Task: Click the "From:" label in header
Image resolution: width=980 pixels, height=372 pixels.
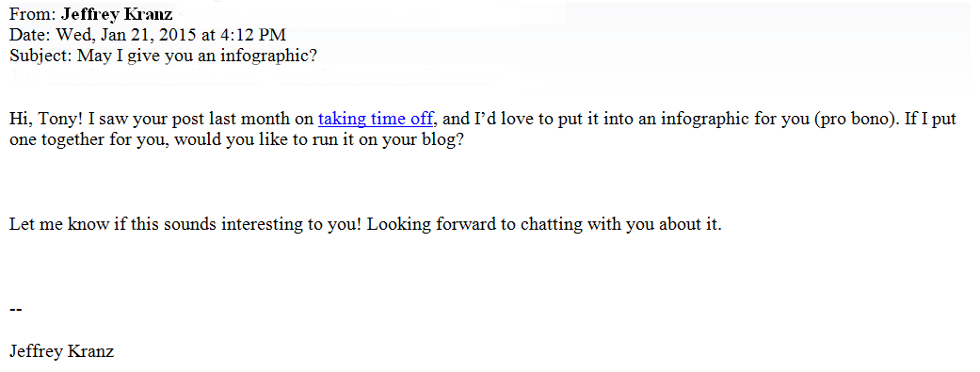Action: 33,14
